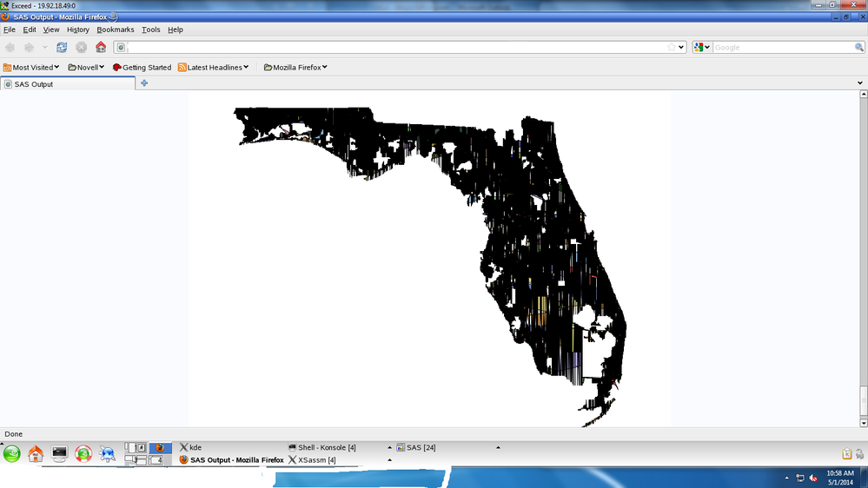Open the Windows network tray icon

800,478
